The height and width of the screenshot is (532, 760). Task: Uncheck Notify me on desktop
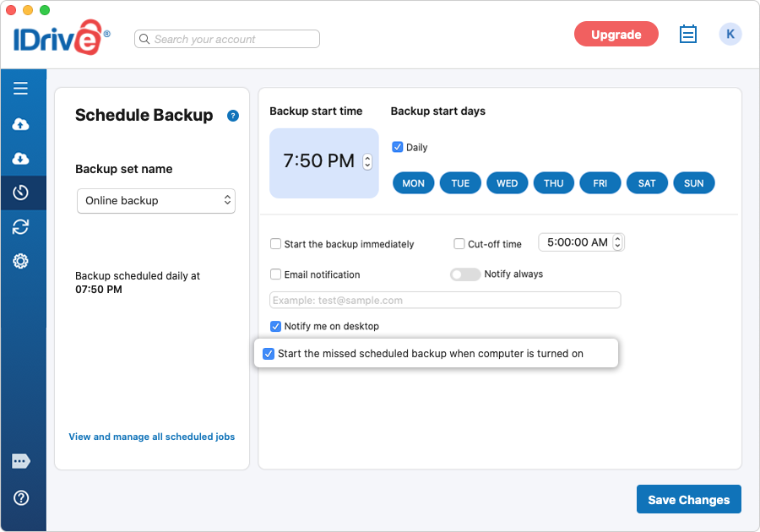275,326
